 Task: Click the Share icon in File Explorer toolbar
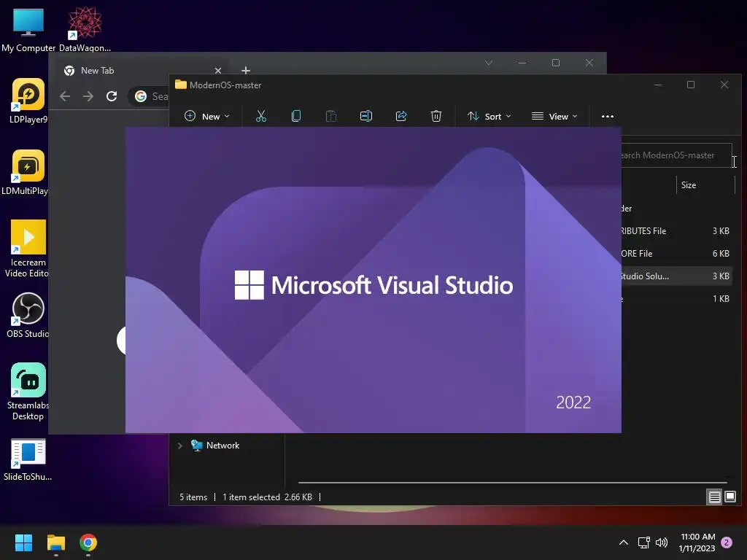point(401,116)
